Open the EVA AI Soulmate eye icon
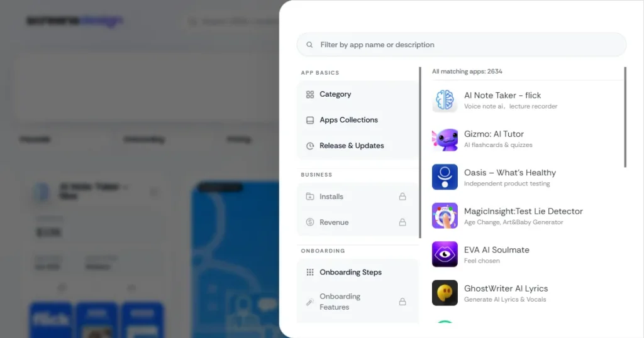Image resolution: width=644 pixels, height=338 pixels. [x=445, y=254]
